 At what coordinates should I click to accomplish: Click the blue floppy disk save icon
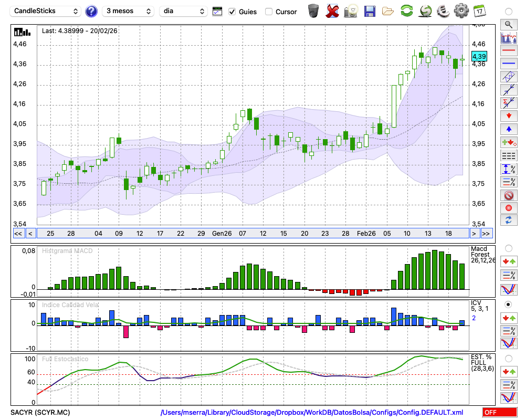coord(370,11)
